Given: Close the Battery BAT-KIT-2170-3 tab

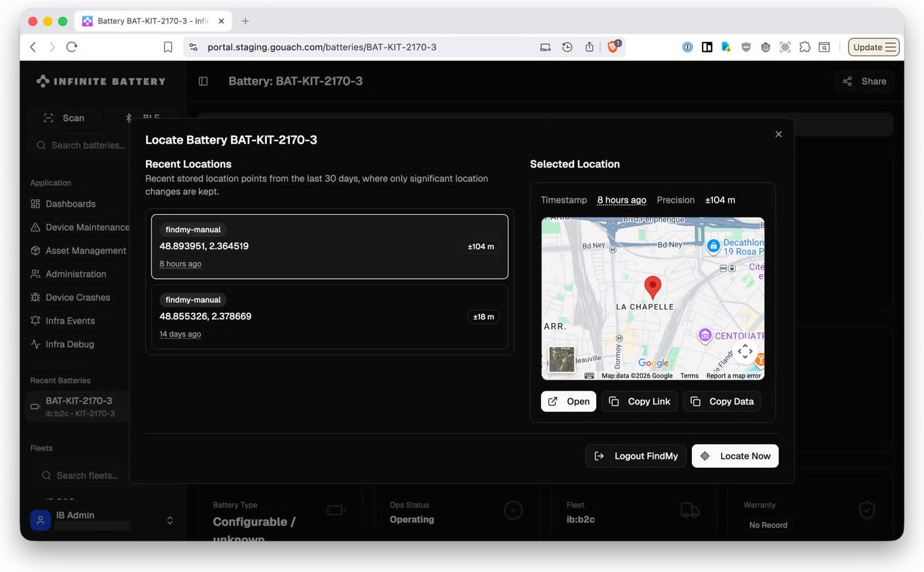Looking at the screenshot, I should click(x=221, y=21).
